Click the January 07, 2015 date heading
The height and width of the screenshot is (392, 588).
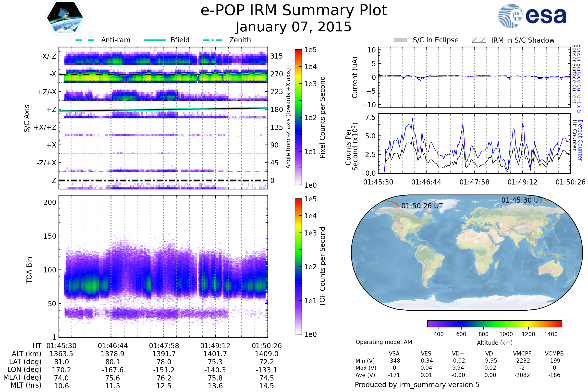294,27
